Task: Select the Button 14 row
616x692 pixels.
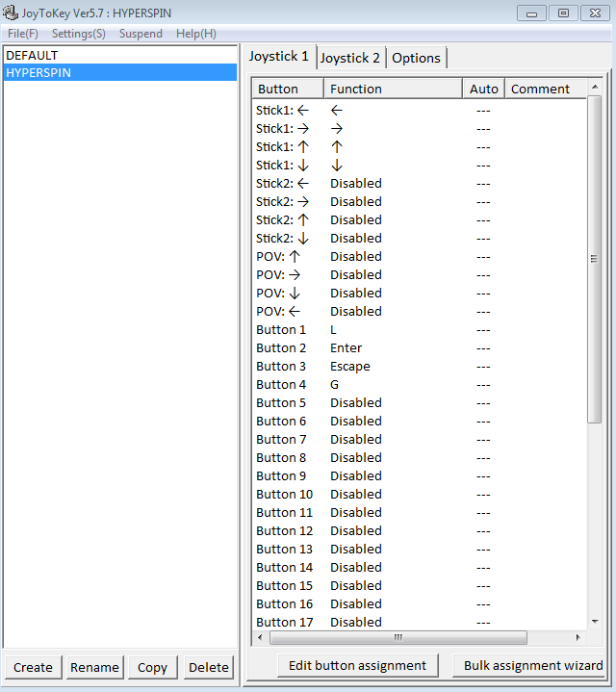Action: tap(420, 568)
